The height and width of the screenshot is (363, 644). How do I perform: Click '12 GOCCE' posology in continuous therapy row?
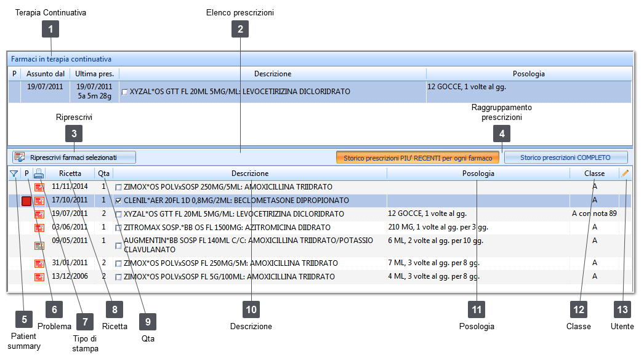click(x=467, y=87)
